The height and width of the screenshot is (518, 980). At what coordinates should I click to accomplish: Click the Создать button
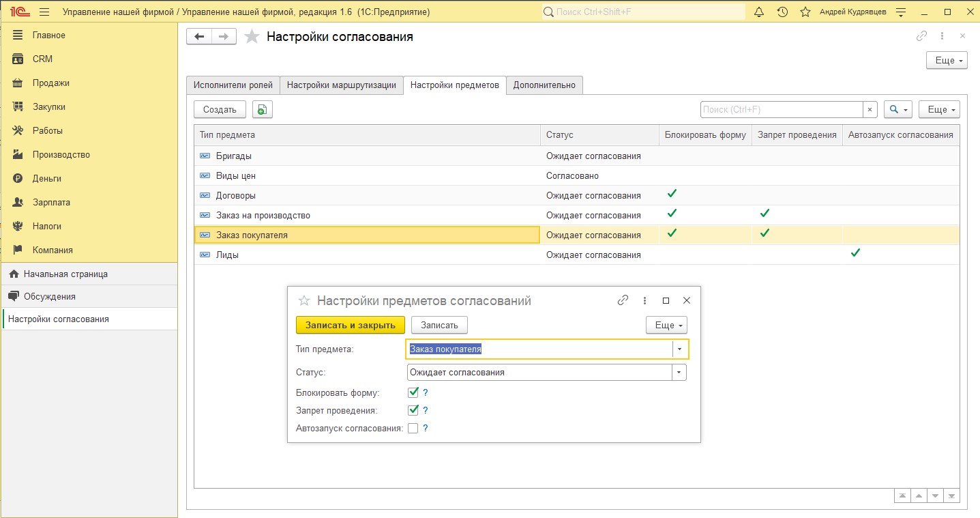pyautogui.click(x=220, y=109)
